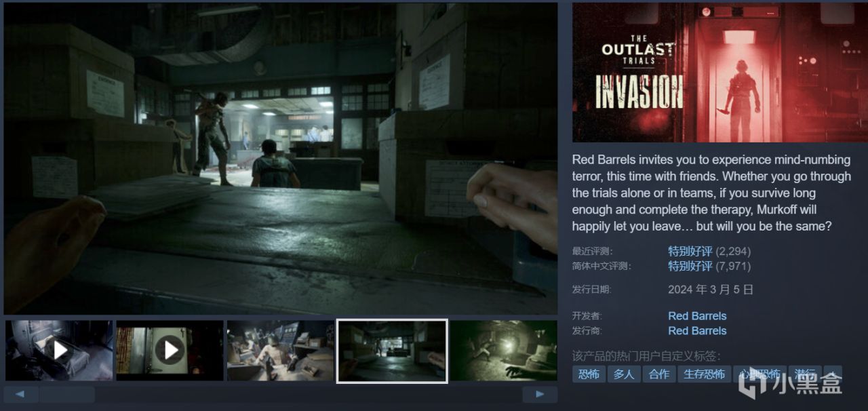
Task: Open the publisher Red Barrels link
Action: point(697,331)
